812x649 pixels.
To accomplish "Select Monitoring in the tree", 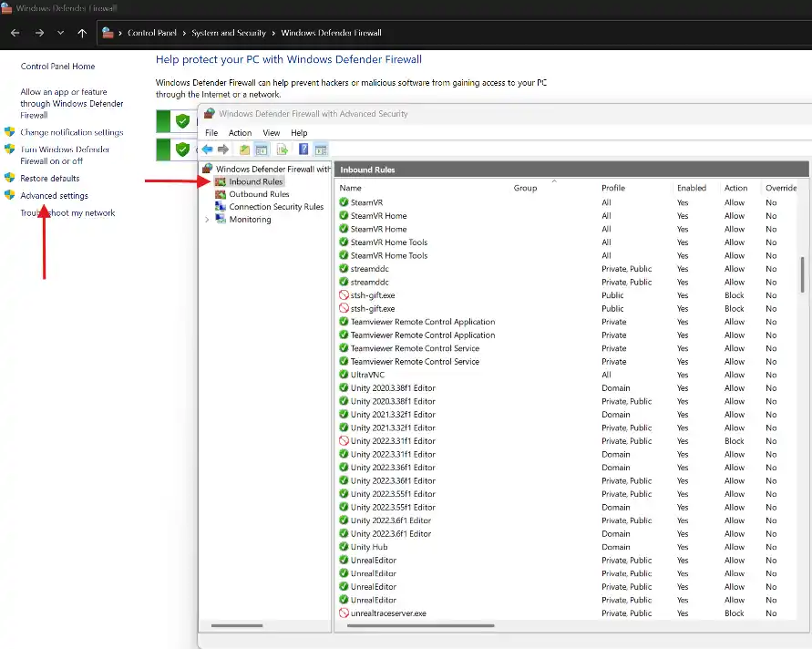I will coord(250,220).
